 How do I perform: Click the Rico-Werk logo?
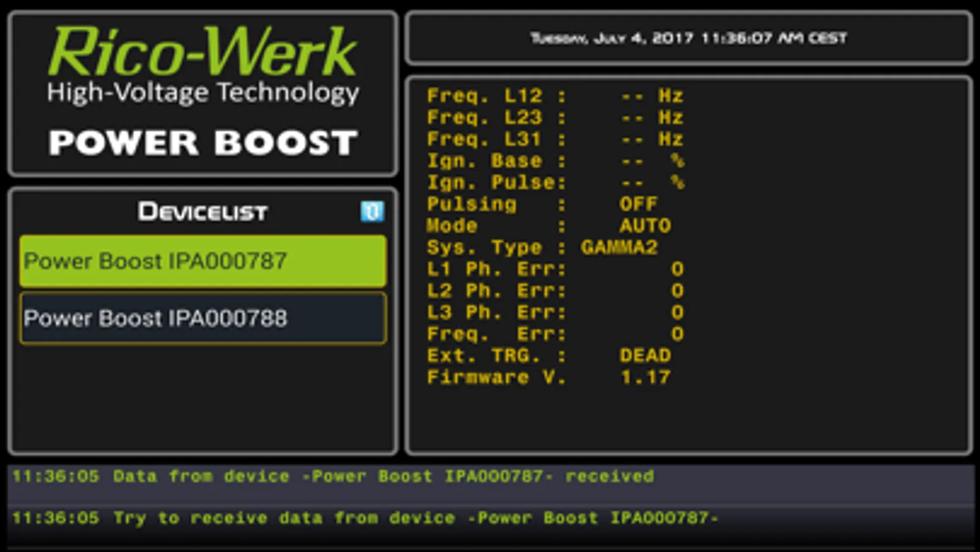click(202, 52)
